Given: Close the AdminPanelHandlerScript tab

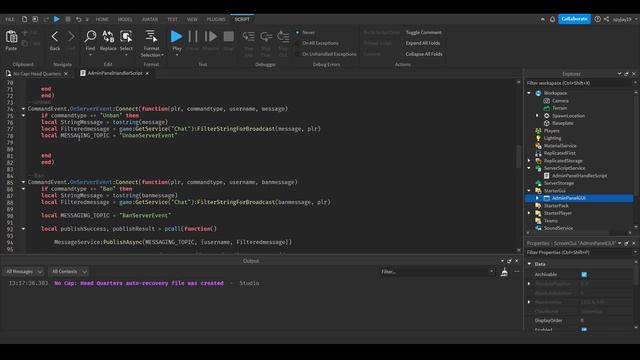Looking at the screenshot, I should coord(147,73).
